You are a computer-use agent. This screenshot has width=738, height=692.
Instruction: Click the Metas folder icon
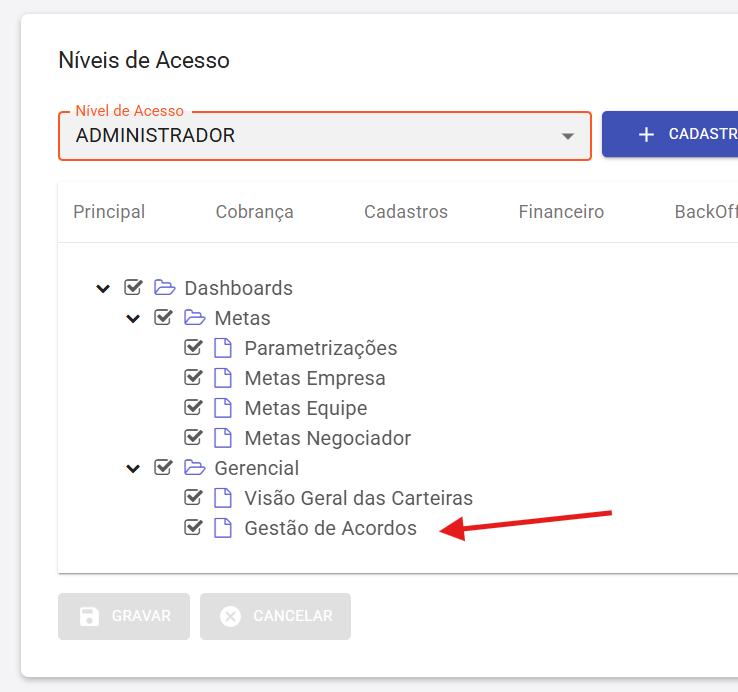194,318
